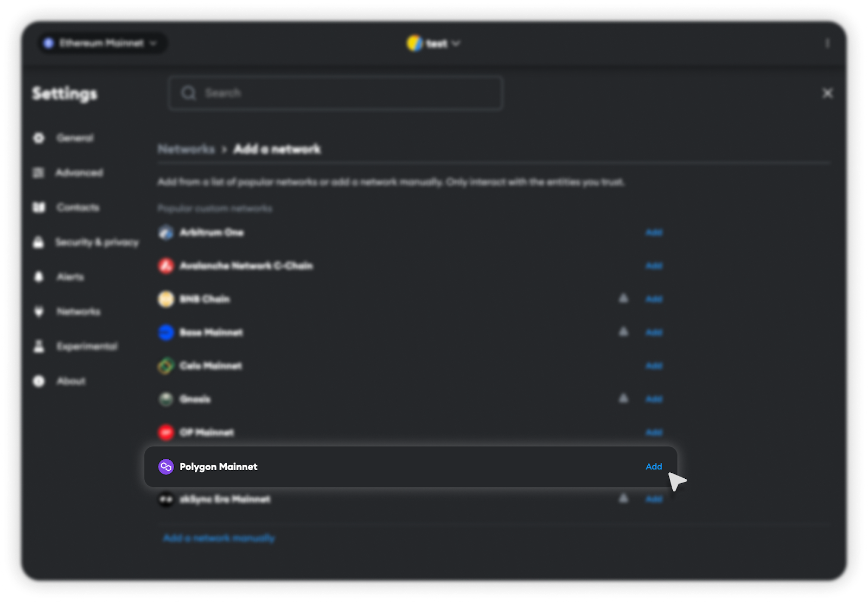Open the Advanced settings section

pyautogui.click(x=79, y=173)
